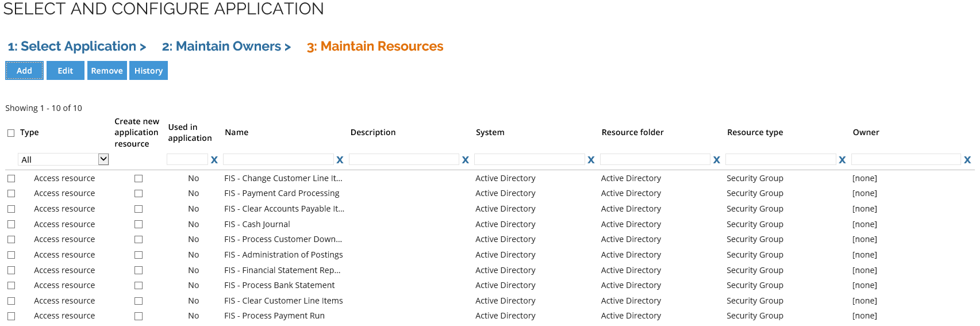The height and width of the screenshot is (326, 980).
Task: Clear the Used in application filter
Action: [214, 160]
